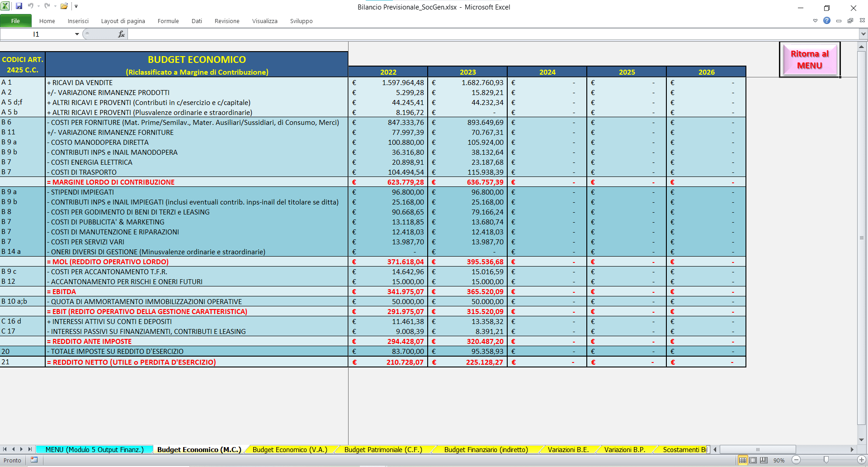This screenshot has width=868, height=467.
Task: Click the horizontal scrollbar thumb
Action: [758, 449]
